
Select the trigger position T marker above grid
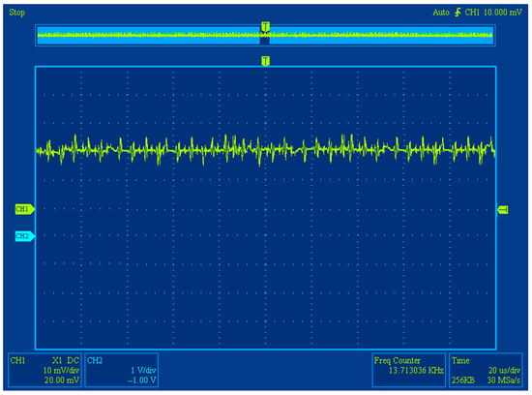265,61
